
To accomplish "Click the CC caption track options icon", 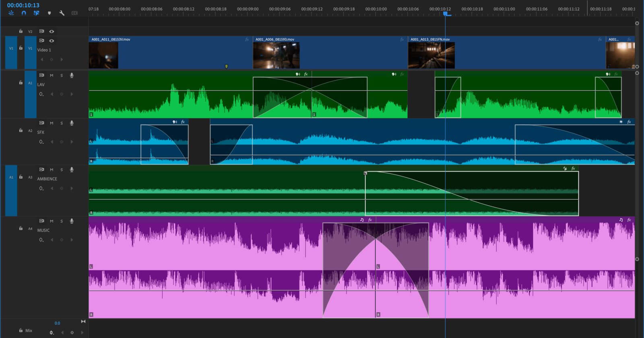I will coord(74,13).
